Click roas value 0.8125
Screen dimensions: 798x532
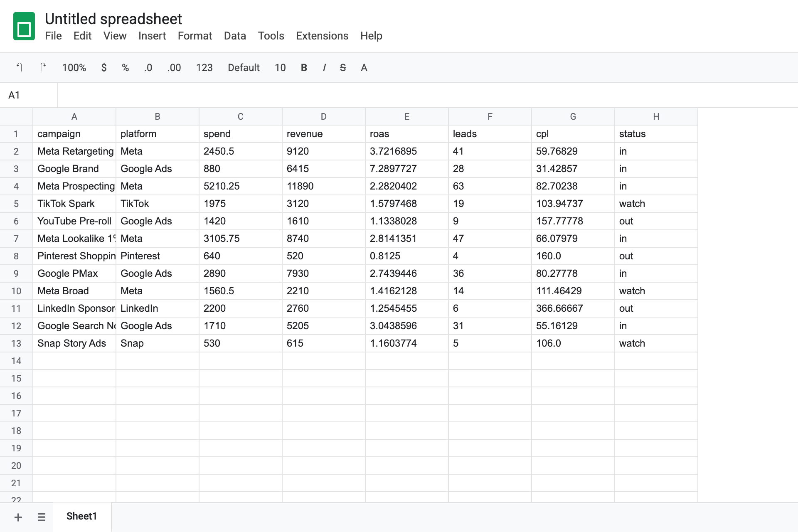407,256
